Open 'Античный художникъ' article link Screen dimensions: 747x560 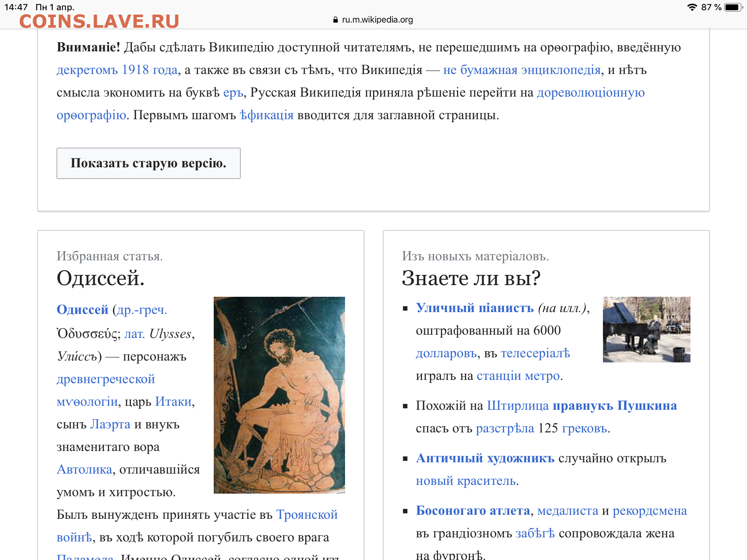click(x=485, y=458)
